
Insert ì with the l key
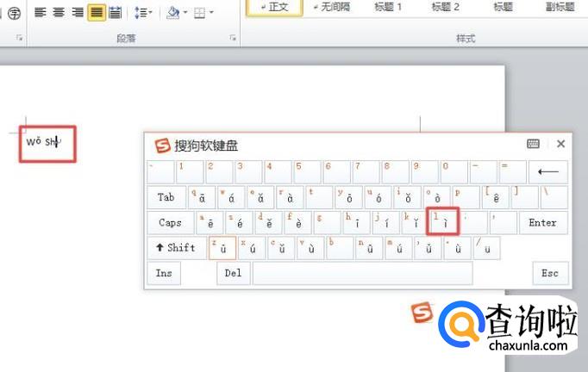tap(443, 222)
